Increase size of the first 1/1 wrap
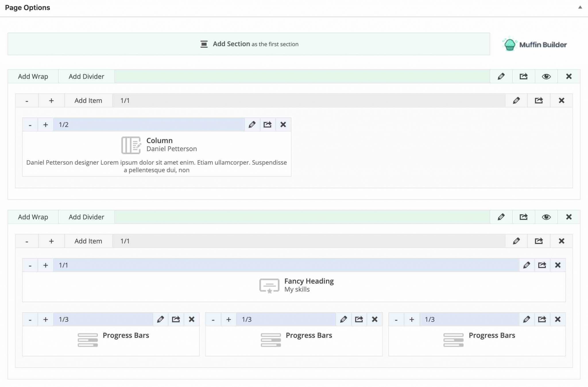Screen dimensions: 588x387 51,100
